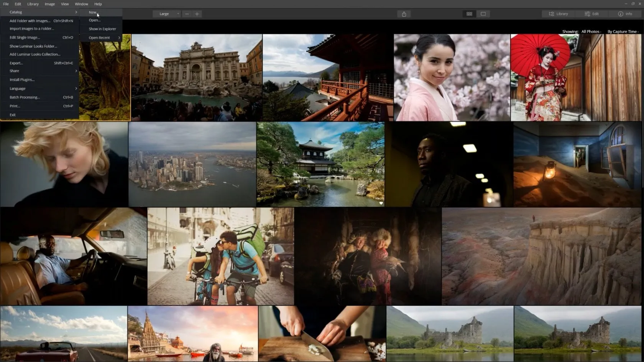
Task: Open the By Capture Time sort dropdown
Action: [623, 31]
